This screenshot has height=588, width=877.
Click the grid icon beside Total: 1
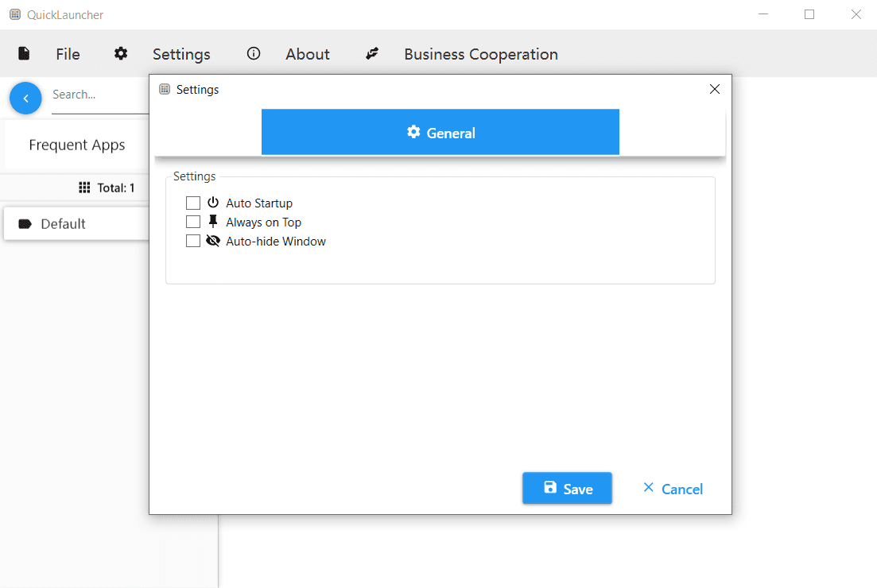tap(84, 188)
